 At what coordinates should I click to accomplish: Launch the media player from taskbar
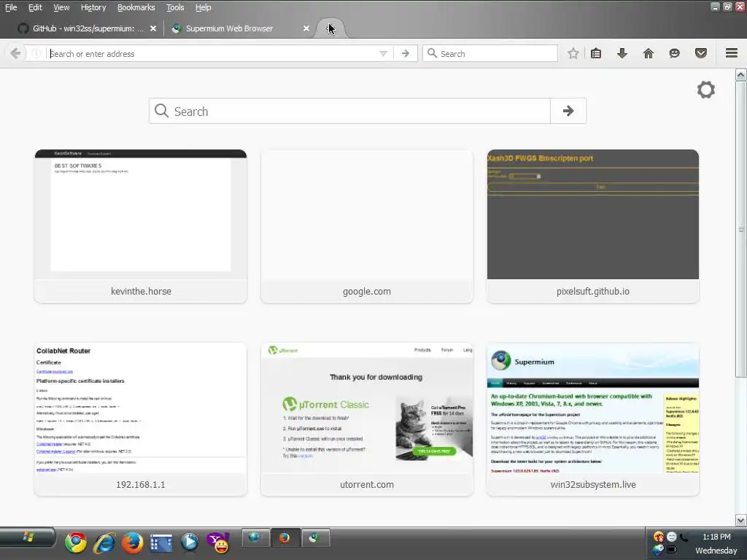[x=190, y=542]
